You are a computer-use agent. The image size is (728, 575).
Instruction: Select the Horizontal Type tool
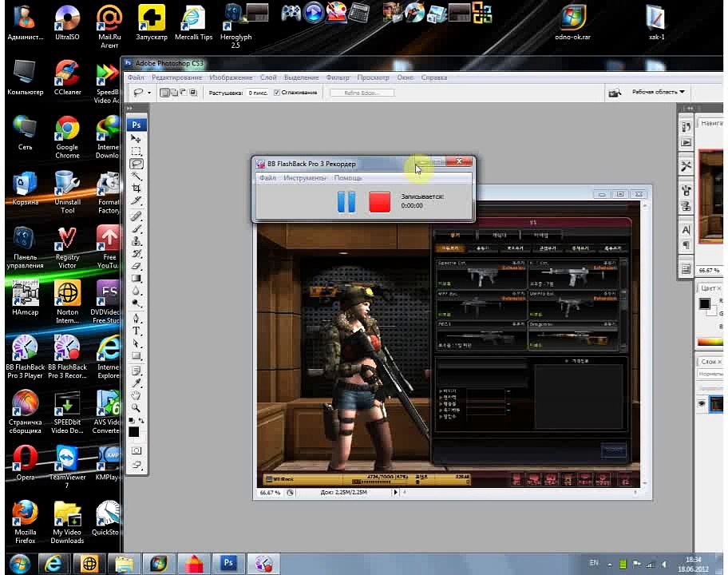pyautogui.click(x=136, y=331)
